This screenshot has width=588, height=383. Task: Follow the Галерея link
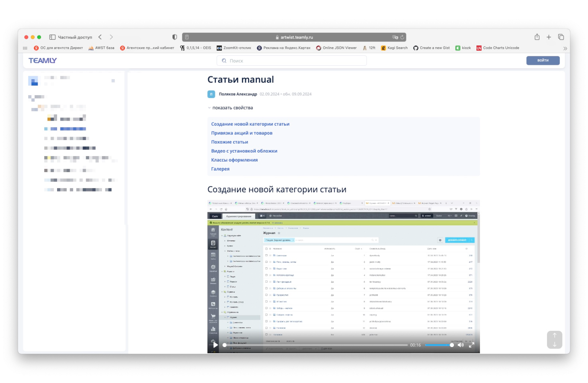[220, 169]
